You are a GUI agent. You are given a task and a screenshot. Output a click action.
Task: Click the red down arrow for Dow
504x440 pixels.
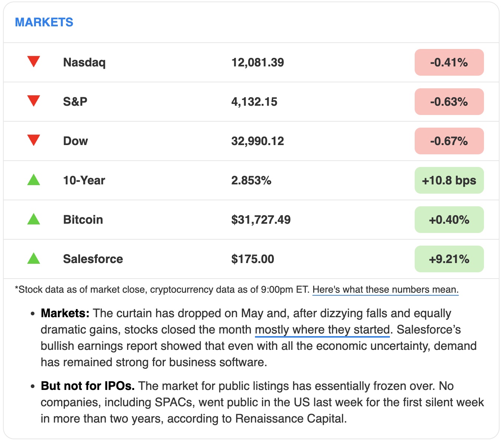(x=34, y=140)
